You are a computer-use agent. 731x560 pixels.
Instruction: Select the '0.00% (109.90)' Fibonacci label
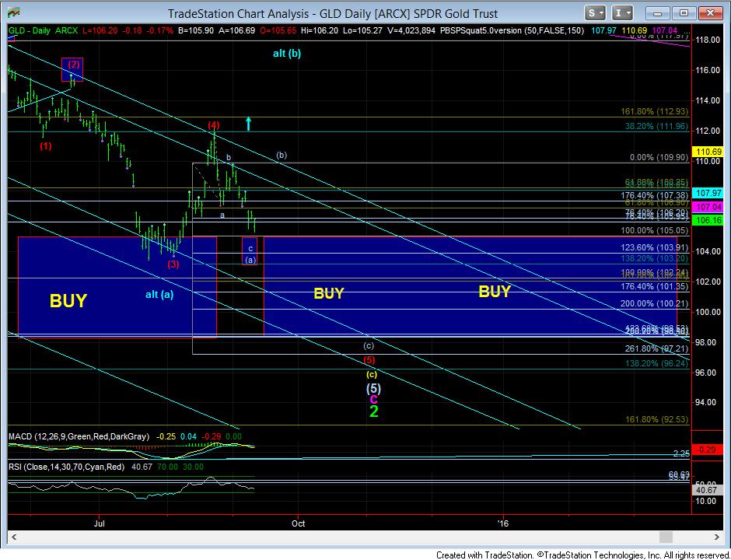coord(659,157)
